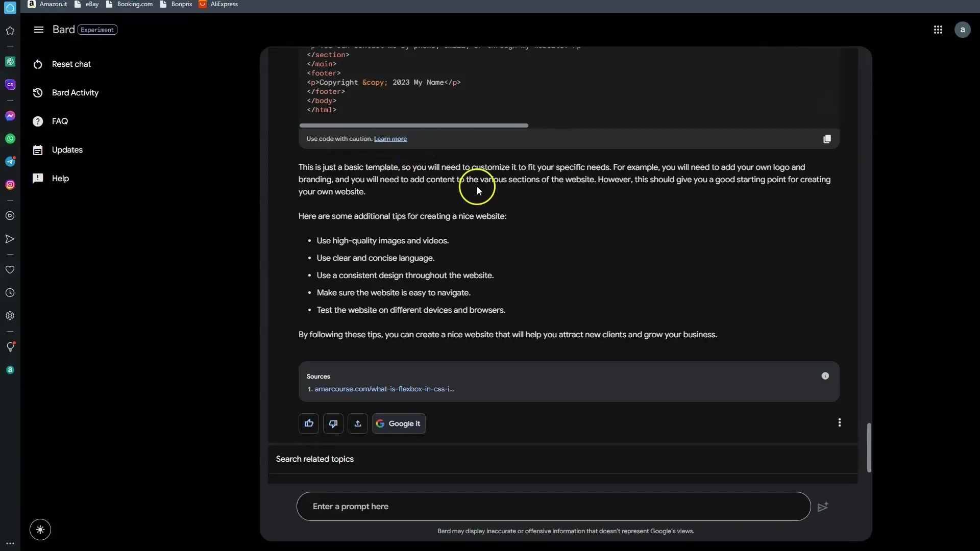Image resolution: width=980 pixels, height=551 pixels.
Task: Open the lightbulb tips icon in sidebar
Action: [x=10, y=347]
